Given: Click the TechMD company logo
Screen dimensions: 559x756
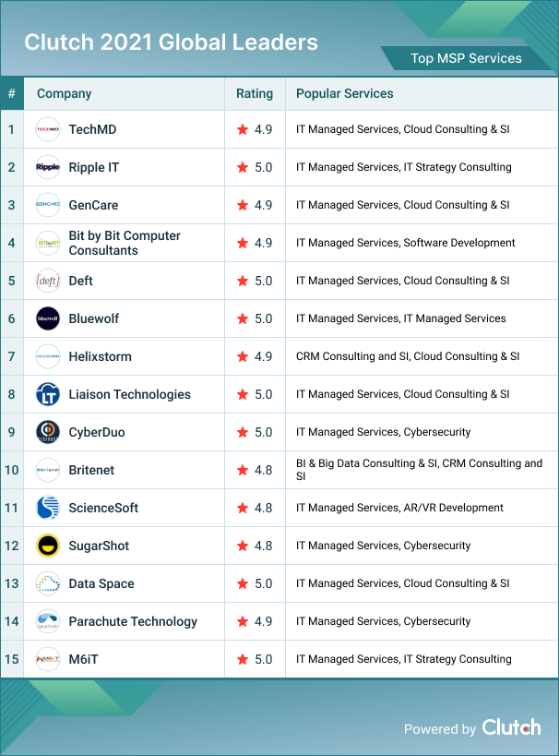Looking at the screenshot, I should 48,129.
